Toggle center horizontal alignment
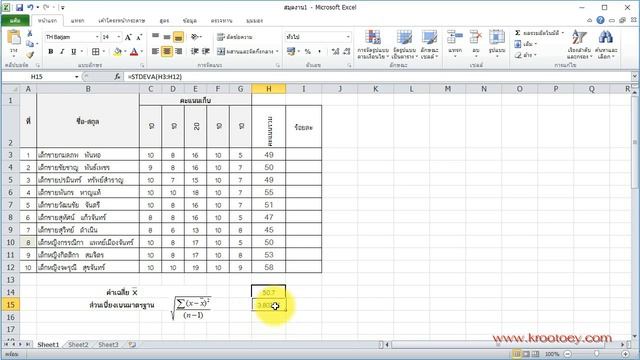 click(167, 51)
